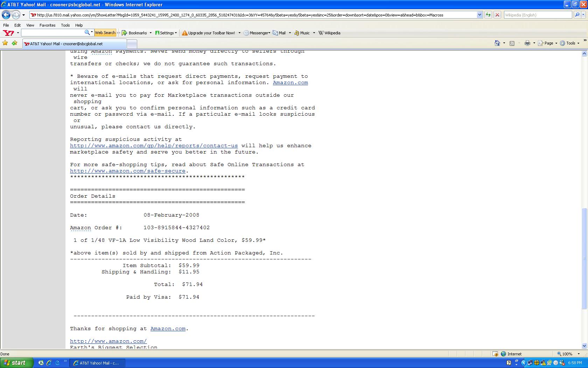
Task: Open the View menu
Action: point(30,25)
